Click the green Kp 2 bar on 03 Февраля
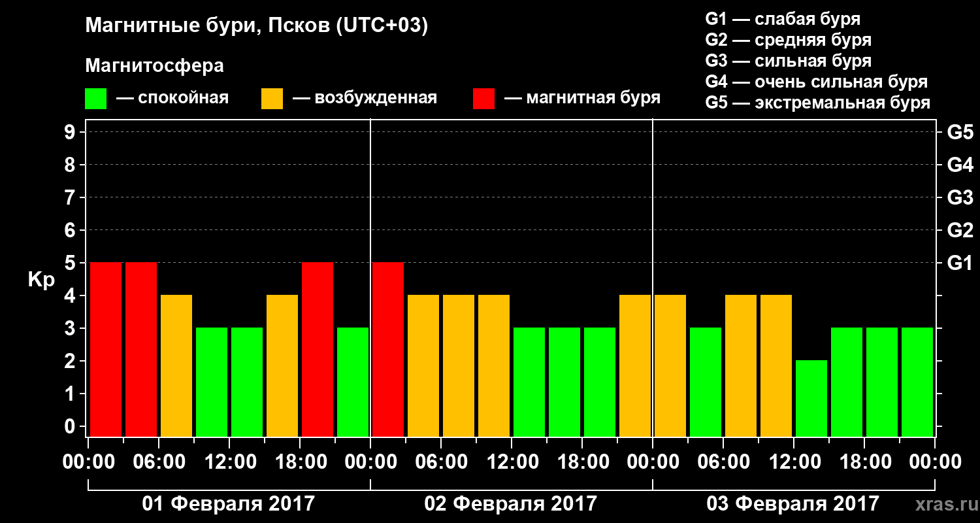The height and width of the screenshot is (523, 980). [x=811, y=398]
